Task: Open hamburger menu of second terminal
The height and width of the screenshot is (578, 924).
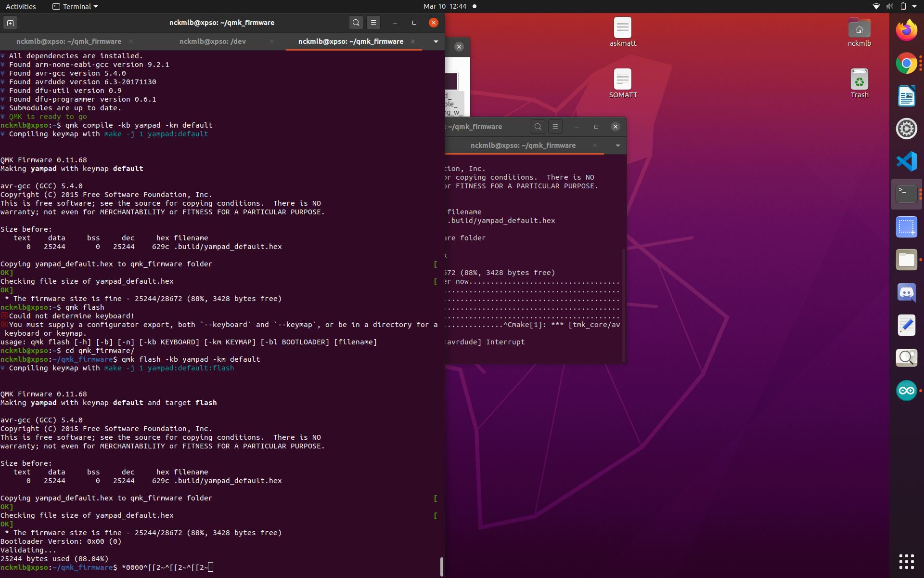Action: click(x=555, y=127)
